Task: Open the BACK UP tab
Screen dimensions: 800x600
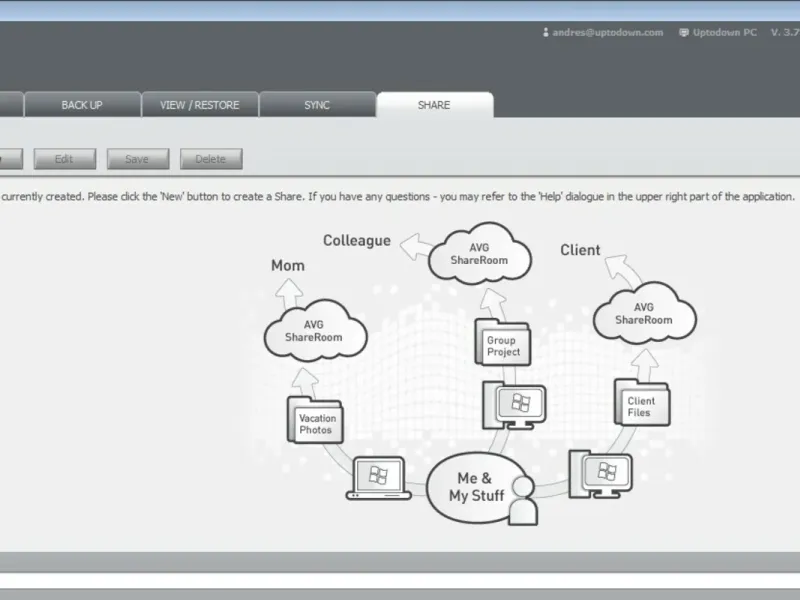Action: [x=82, y=105]
